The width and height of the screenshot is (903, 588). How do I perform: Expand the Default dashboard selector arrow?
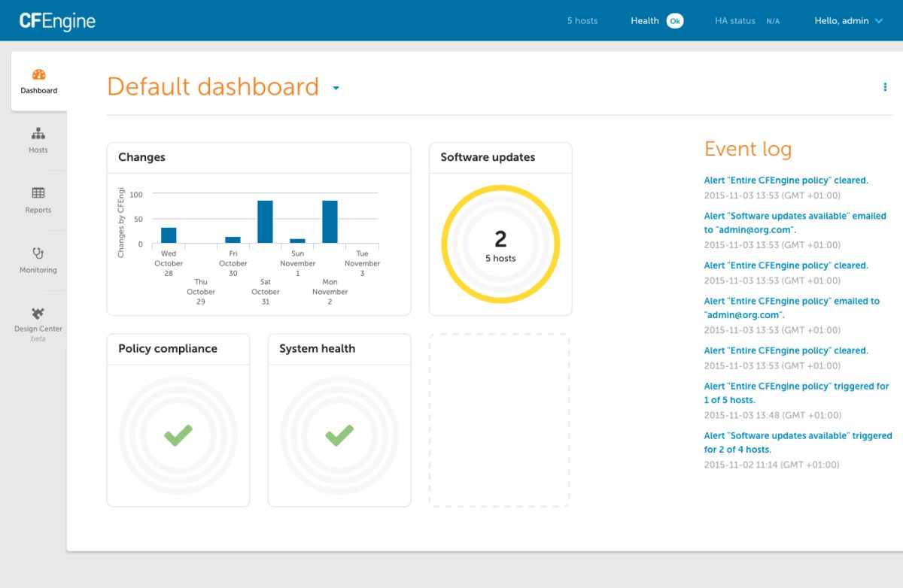coord(336,88)
